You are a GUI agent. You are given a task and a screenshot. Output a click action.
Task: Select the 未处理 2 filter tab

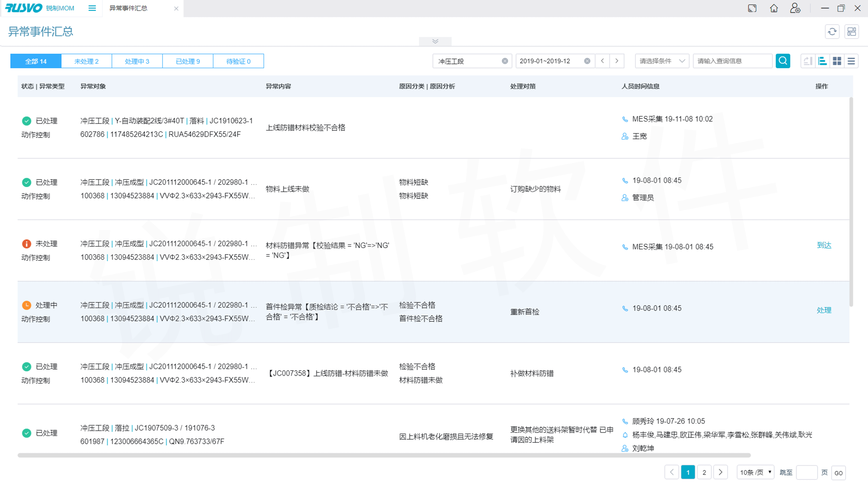[86, 61]
